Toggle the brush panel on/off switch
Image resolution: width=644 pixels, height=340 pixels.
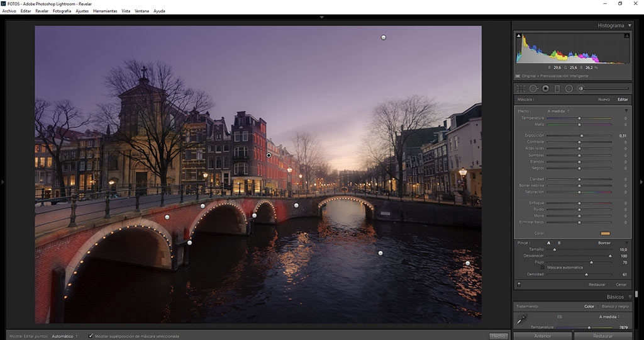518,285
